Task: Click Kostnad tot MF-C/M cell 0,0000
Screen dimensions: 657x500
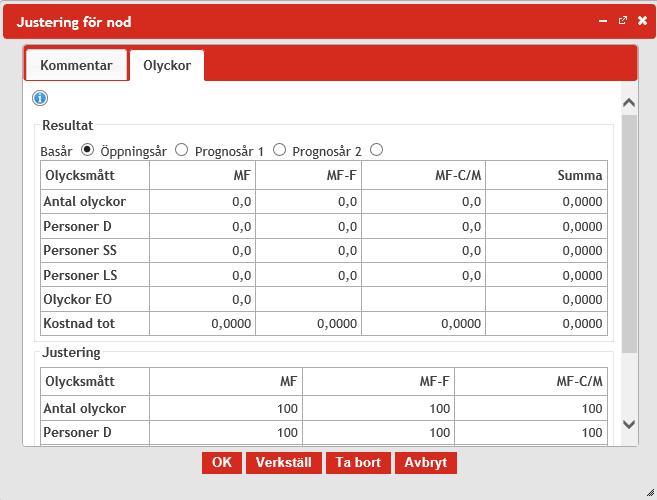Action: point(423,324)
